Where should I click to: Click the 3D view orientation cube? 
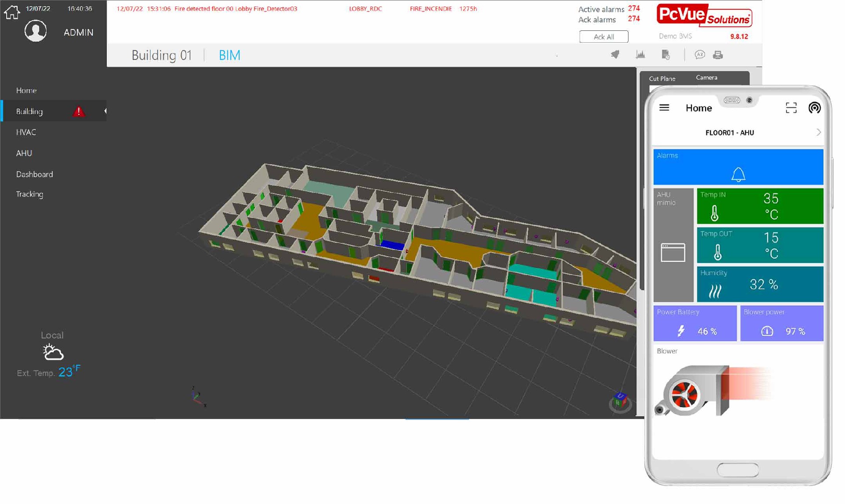click(x=620, y=401)
